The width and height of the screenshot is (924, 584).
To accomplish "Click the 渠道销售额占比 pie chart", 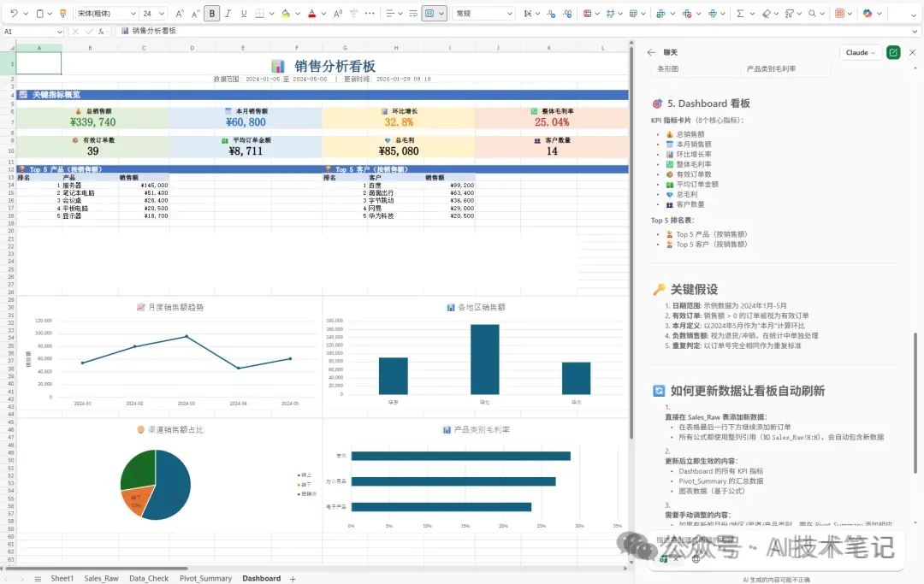I will [169, 476].
